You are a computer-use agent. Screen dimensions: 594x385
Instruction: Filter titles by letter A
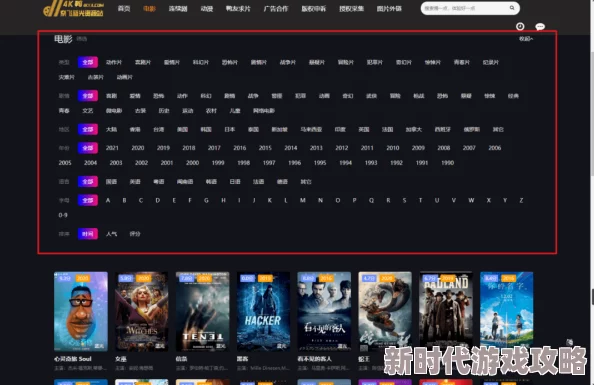click(x=108, y=200)
